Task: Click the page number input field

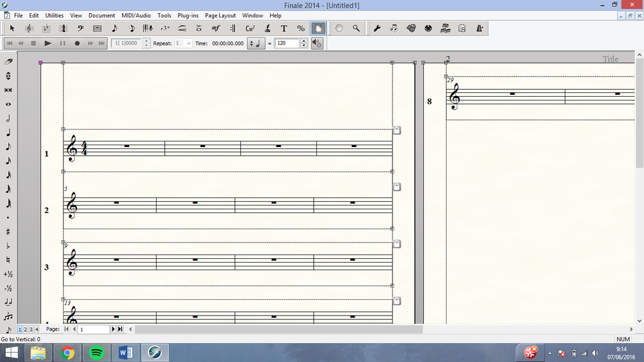Action: pos(94,329)
